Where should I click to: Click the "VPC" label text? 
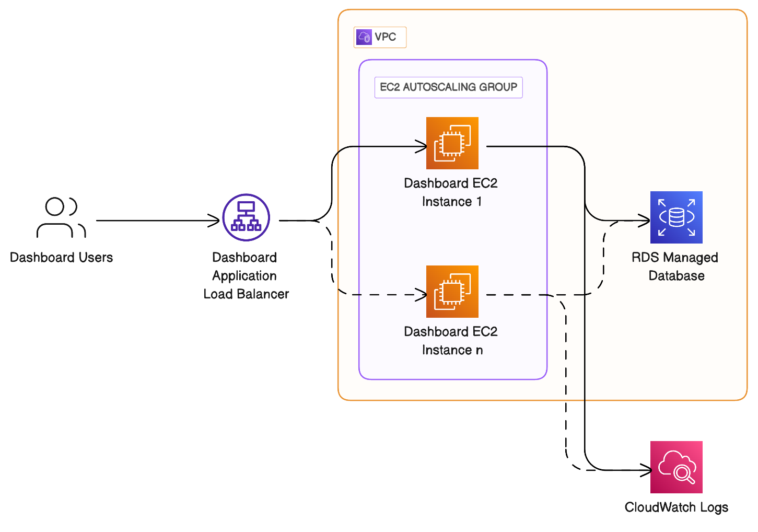tap(386, 37)
